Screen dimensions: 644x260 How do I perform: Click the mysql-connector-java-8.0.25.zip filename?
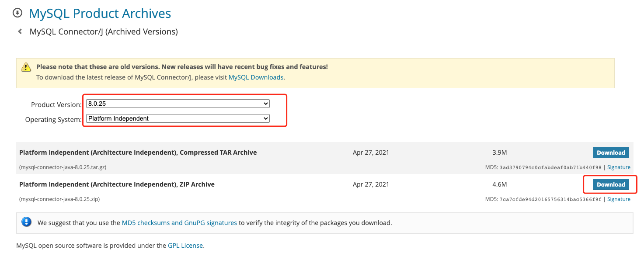(59, 199)
